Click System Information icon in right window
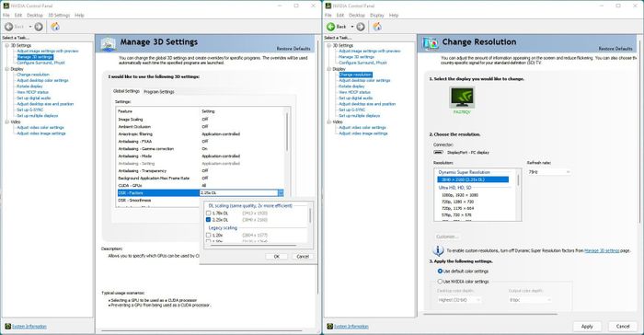Screen dimensions: 644x335 [329, 327]
